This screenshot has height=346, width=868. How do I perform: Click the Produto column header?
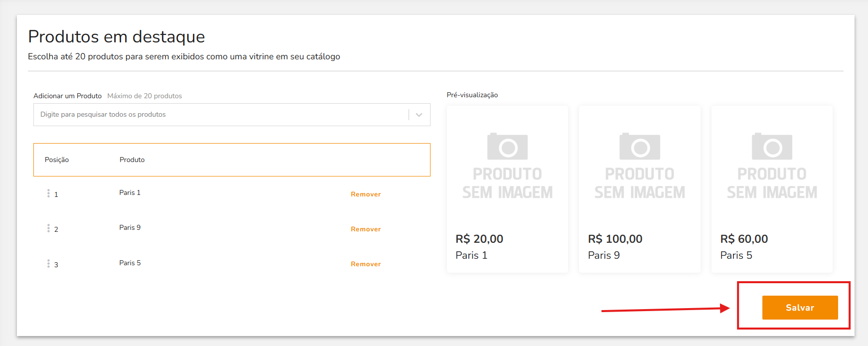point(132,160)
